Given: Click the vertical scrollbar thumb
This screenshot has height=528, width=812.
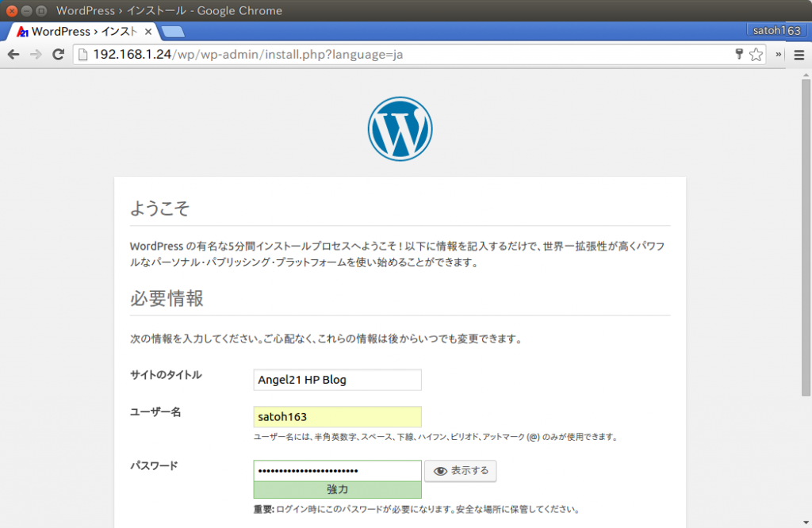Looking at the screenshot, I should [x=806, y=238].
